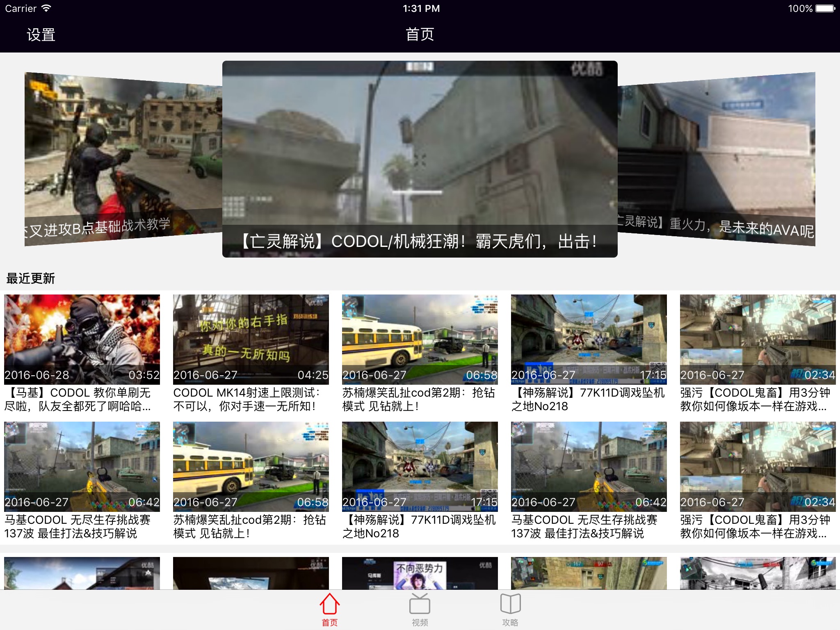Tap the 最近更新 section header
The height and width of the screenshot is (630, 840).
(31, 278)
